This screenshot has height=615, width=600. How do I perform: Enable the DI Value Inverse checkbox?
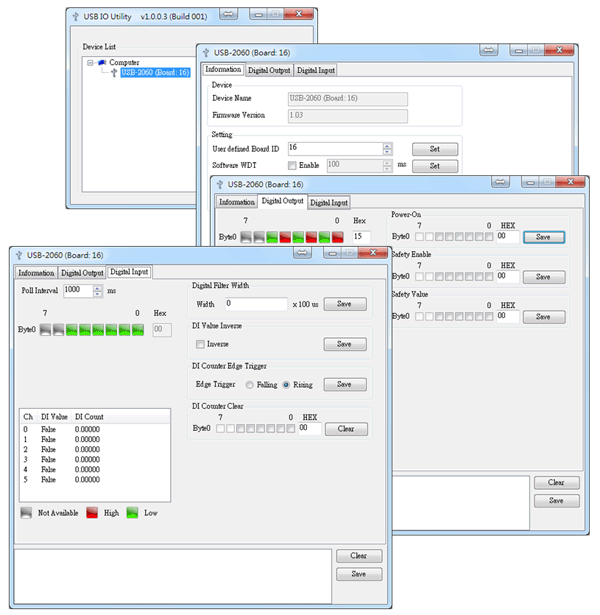coord(200,344)
